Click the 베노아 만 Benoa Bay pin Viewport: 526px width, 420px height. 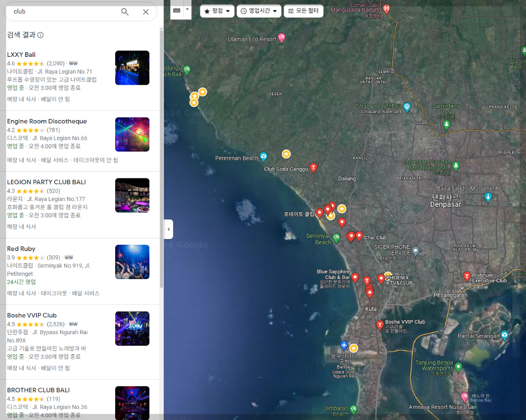click(x=464, y=396)
